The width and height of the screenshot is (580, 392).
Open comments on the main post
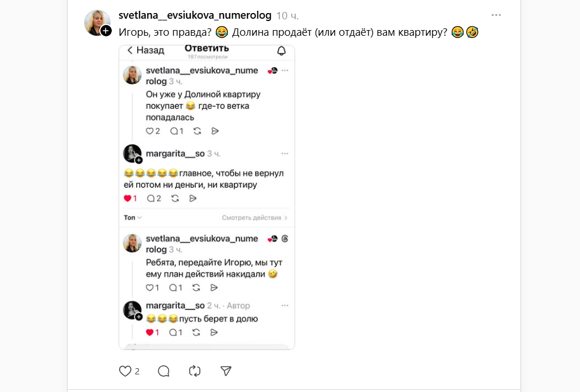coord(163,370)
